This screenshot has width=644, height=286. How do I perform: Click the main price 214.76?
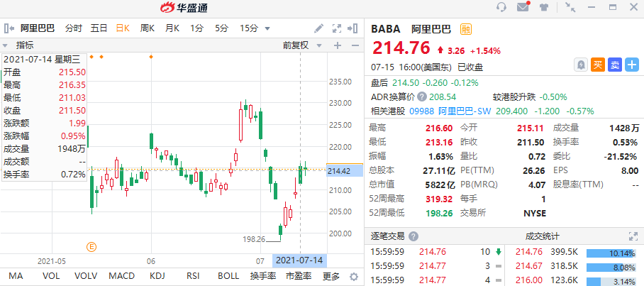pos(401,48)
